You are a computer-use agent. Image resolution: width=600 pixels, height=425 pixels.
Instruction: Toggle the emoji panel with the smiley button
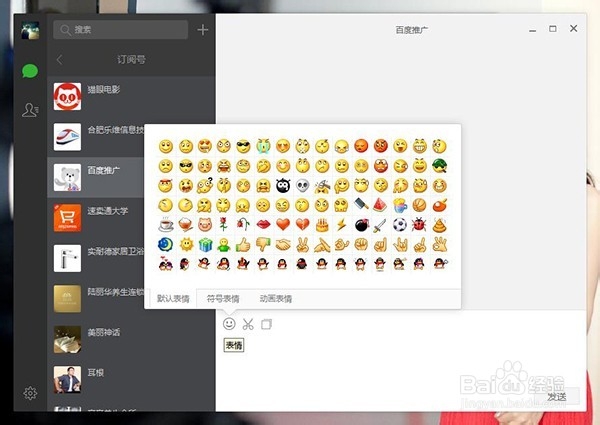pyautogui.click(x=229, y=324)
